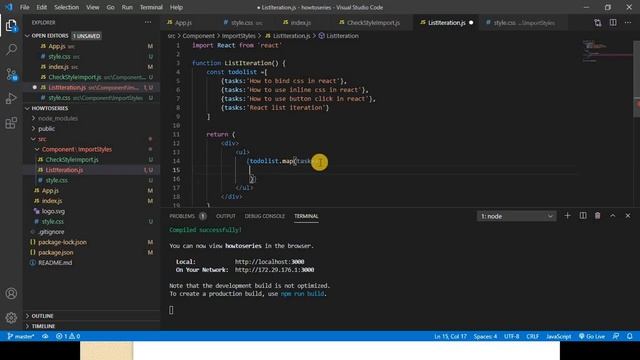Open logo.svg in the file tree
Screen dimensions: 640x360
[x=53, y=211]
